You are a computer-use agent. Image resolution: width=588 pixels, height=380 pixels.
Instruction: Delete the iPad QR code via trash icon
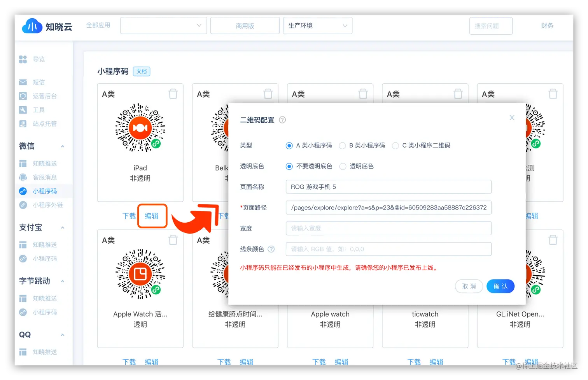[x=173, y=93]
